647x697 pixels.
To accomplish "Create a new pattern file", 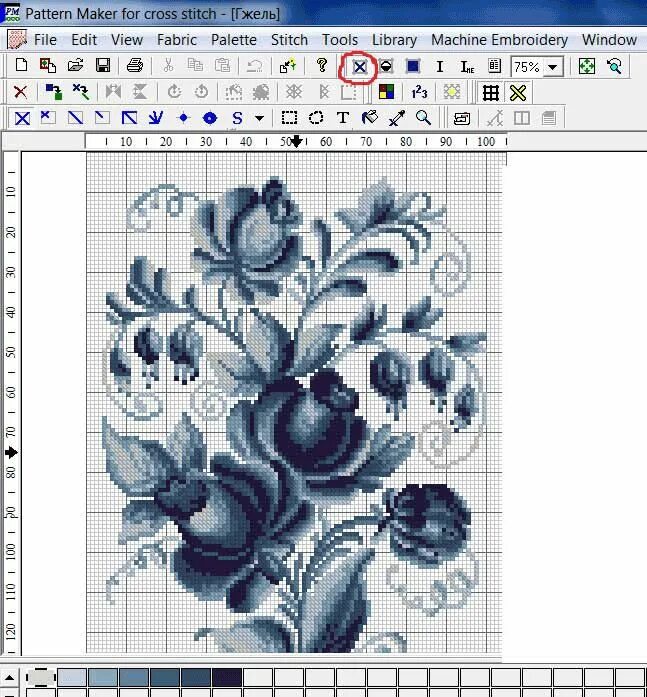I will pyautogui.click(x=21, y=66).
